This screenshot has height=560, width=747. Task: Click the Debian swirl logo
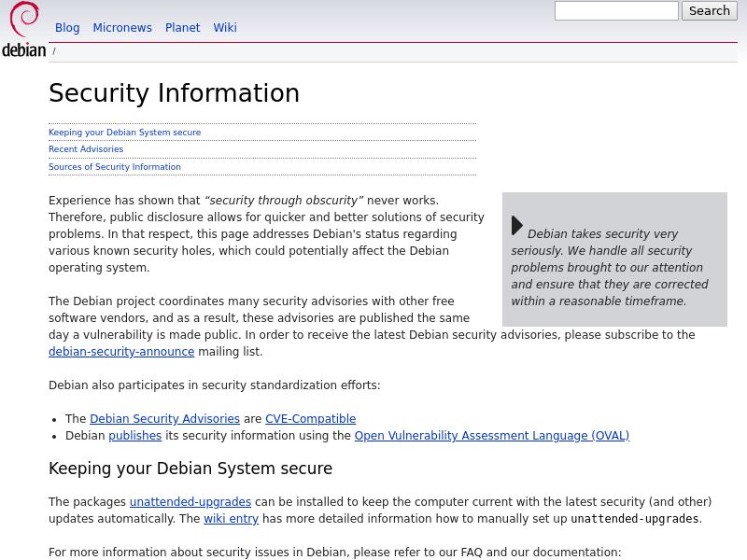point(23,30)
